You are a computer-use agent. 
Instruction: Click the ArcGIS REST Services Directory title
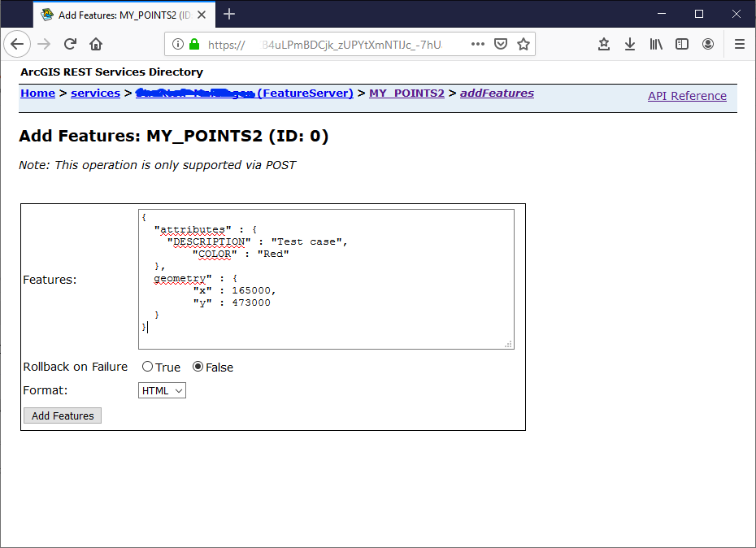click(x=112, y=72)
